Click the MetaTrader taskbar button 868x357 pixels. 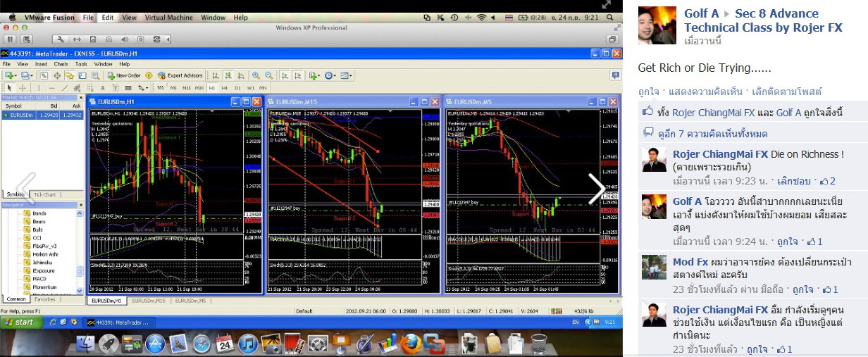pyautogui.click(x=118, y=322)
